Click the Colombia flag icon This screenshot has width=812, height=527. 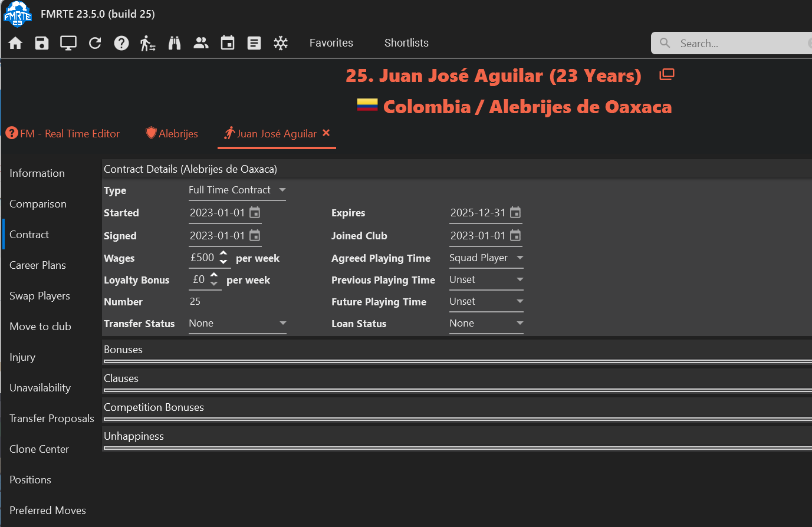367,105
